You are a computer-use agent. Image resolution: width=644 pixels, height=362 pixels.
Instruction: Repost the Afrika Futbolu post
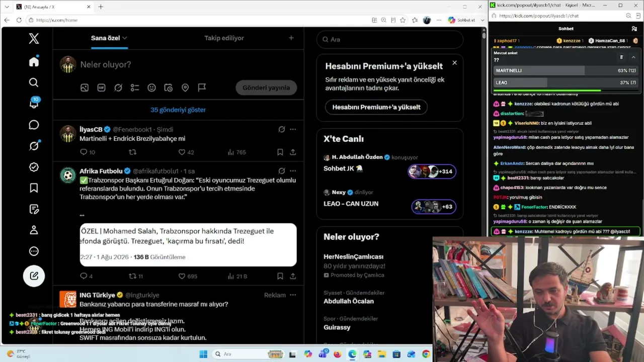tap(133, 276)
